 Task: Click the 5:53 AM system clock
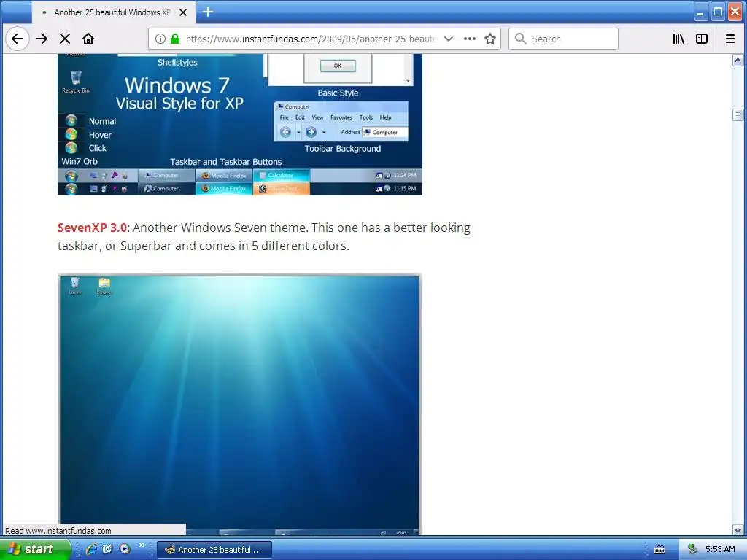coord(720,549)
